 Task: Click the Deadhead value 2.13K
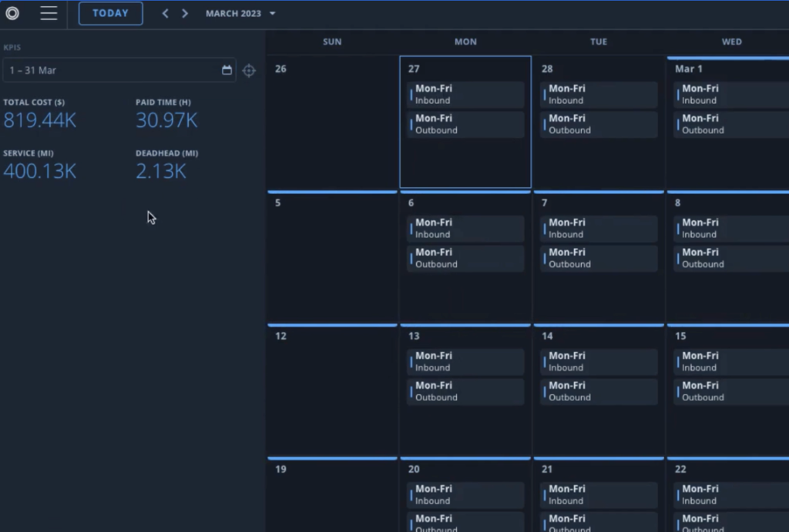click(160, 172)
